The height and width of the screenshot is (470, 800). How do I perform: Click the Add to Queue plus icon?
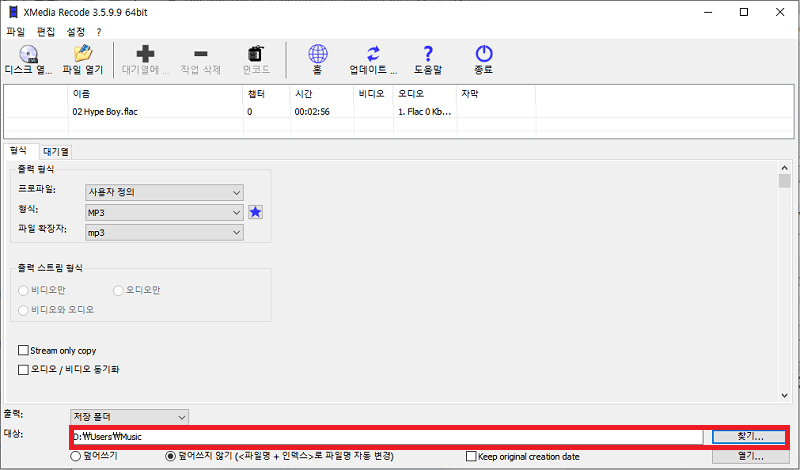click(x=146, y=54)
